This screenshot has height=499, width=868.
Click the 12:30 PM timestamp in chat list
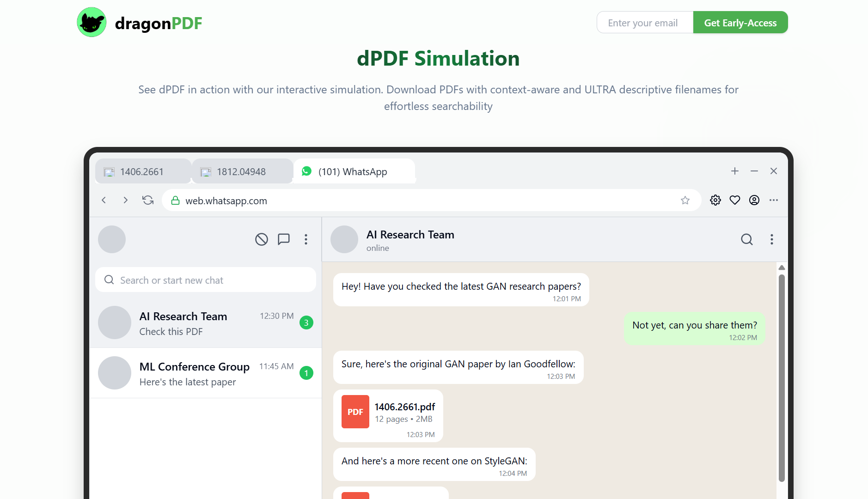277,316
